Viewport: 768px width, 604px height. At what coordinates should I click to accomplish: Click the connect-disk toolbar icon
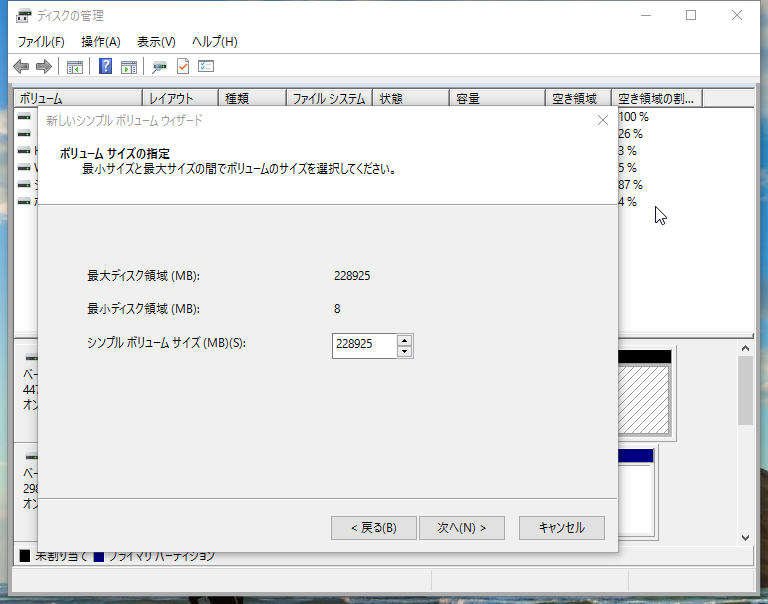(159, 67)
